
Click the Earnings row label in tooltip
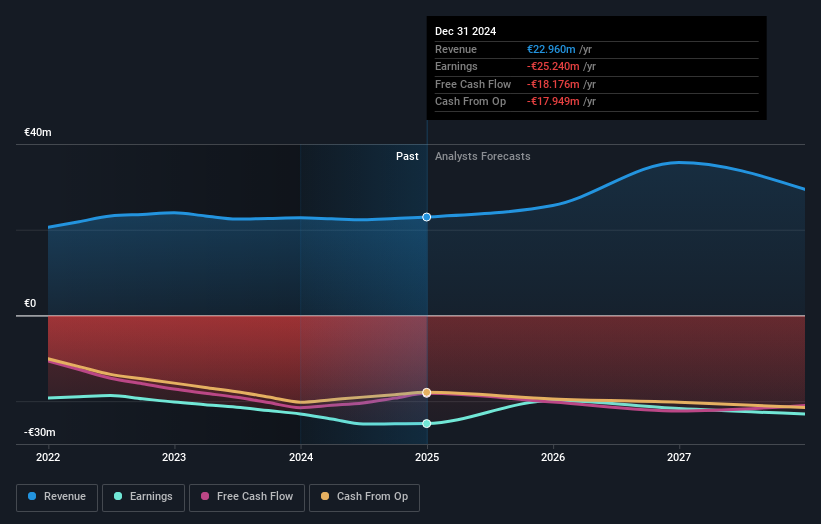456,66
